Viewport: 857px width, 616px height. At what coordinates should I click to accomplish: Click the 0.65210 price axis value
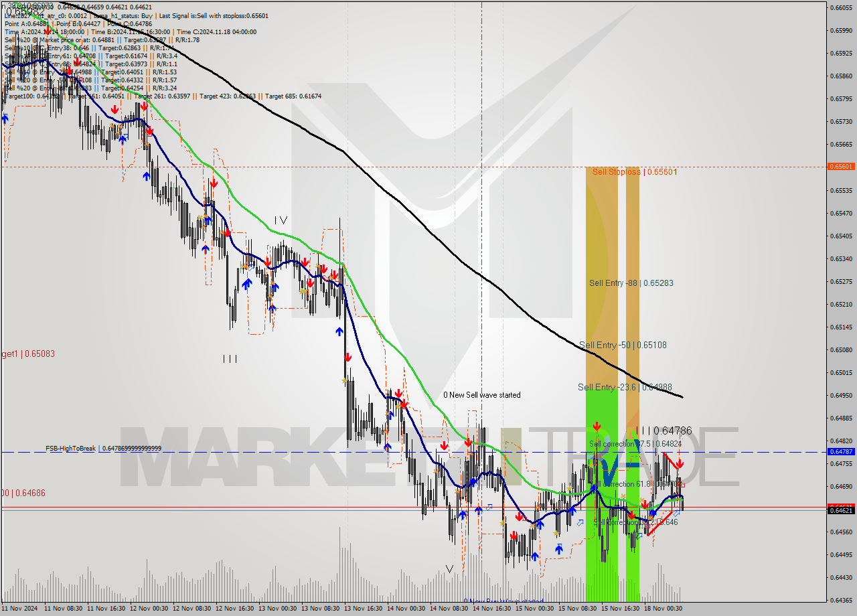[841, 304]
